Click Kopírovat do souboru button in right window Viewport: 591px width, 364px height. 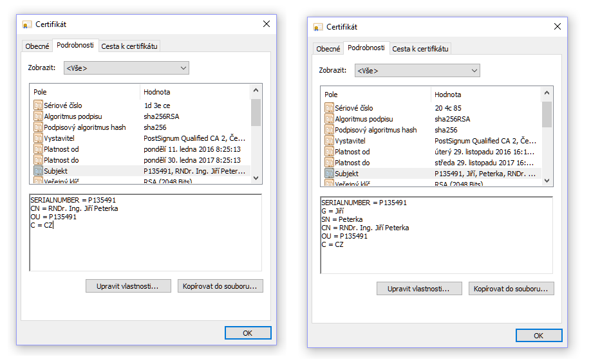(511, 289)
